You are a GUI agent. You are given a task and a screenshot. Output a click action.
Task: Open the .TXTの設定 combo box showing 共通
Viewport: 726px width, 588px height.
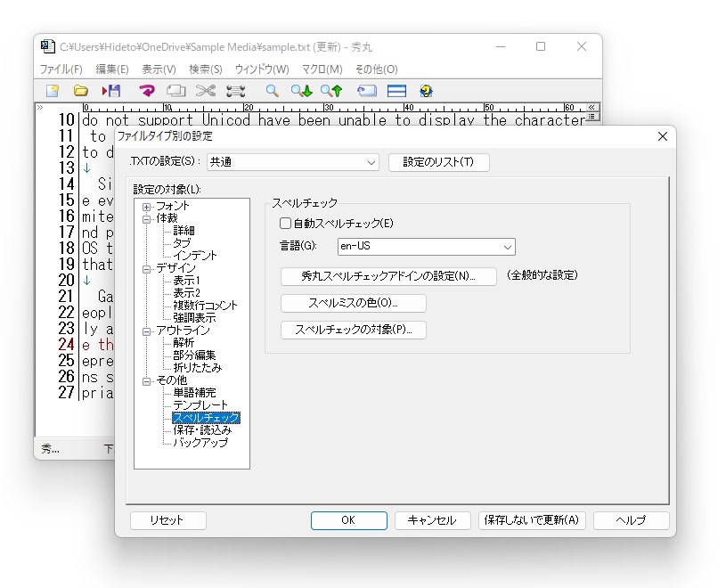tap(291, 162)
